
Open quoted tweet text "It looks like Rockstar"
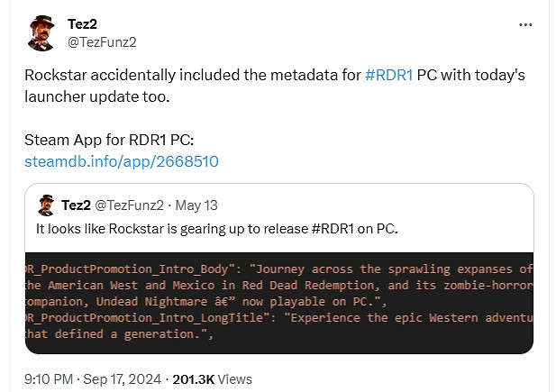pyautogui.click(x=135, y=229)
